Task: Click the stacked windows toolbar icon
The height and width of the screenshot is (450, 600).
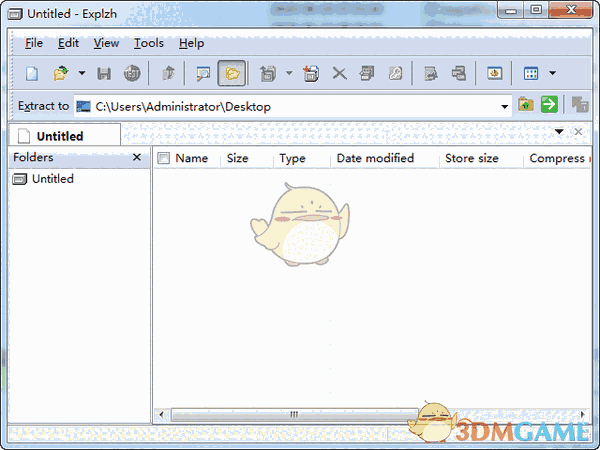Action: [367, 73]
